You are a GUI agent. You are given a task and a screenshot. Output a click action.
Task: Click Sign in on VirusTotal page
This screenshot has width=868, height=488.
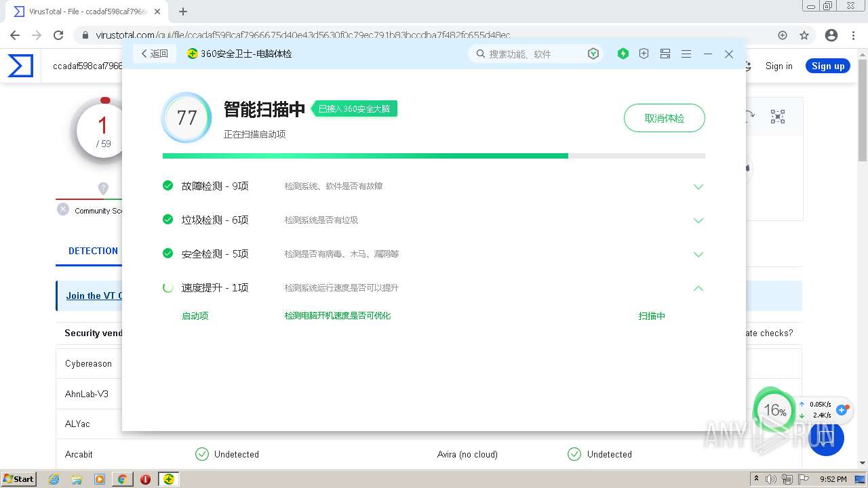point(778,66)
